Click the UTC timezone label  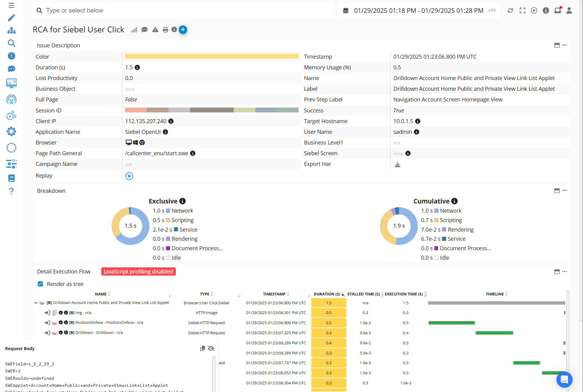492,10
